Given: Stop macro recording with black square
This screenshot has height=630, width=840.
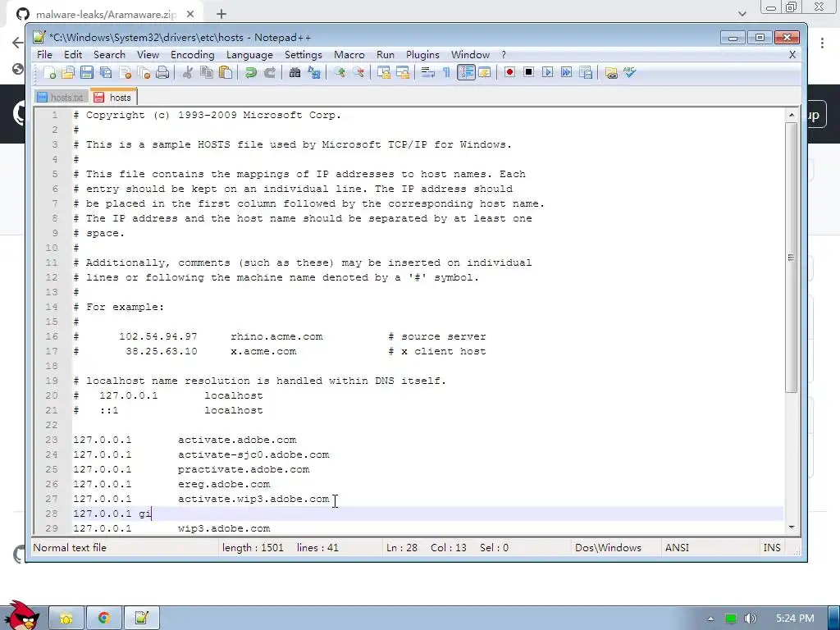Looking at the screenshot, I should pyautogui.click(x=528, y=72).
